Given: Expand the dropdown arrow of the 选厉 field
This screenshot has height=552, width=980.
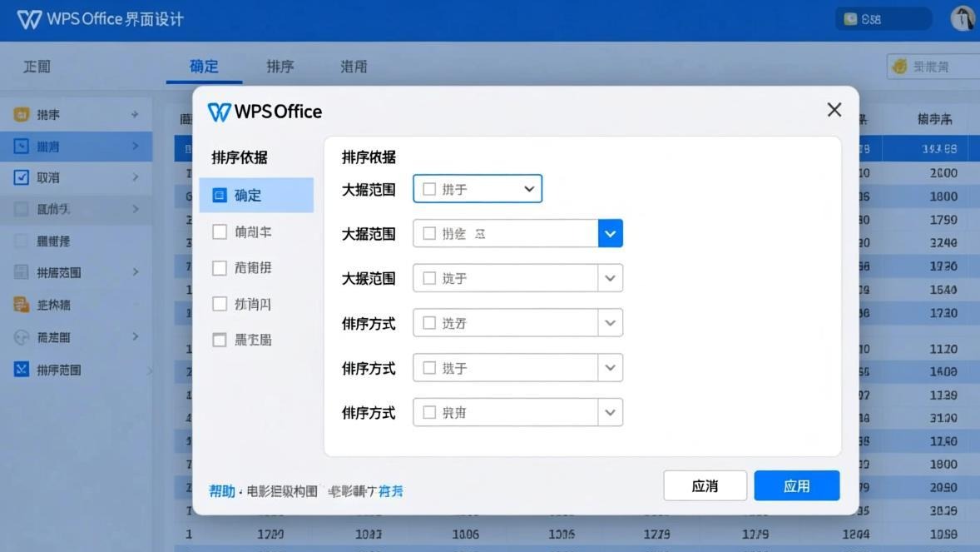Looking at the screenshot, I should 610,323.
